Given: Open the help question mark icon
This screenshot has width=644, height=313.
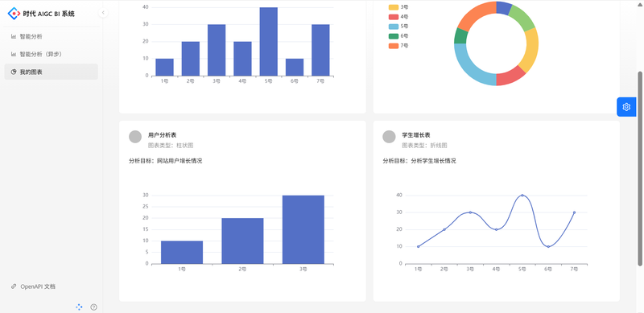Looking at the screenshot, I should 93,307.
